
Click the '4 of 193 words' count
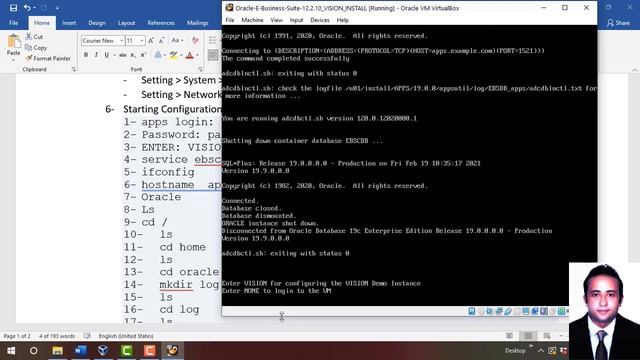tap(57, 336)
